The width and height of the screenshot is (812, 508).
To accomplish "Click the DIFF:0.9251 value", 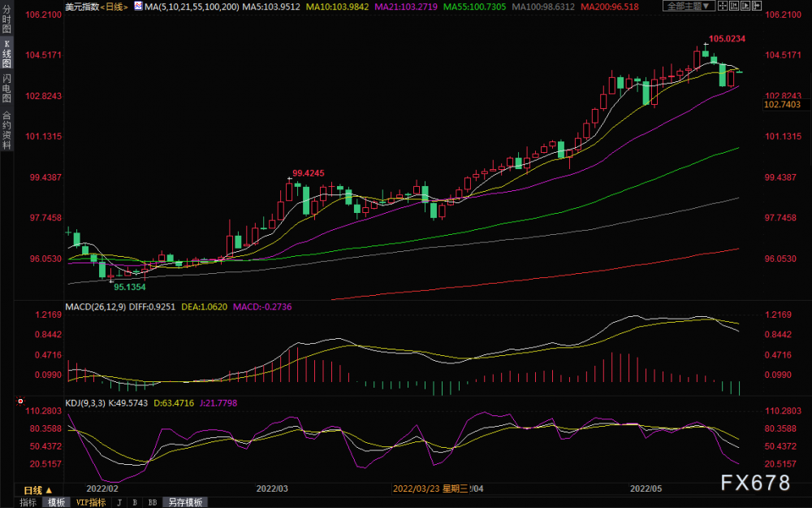I will pos(153,307).
